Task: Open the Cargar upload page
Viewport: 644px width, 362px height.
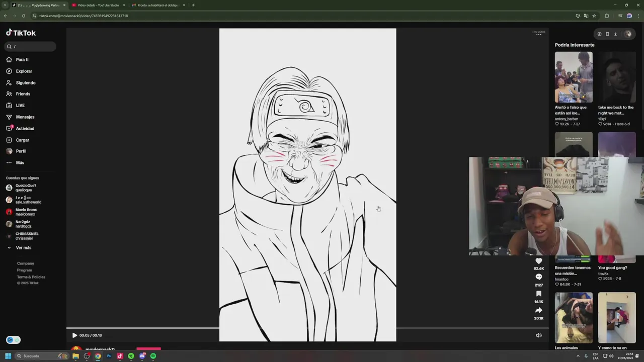Action: coord(18,140)
